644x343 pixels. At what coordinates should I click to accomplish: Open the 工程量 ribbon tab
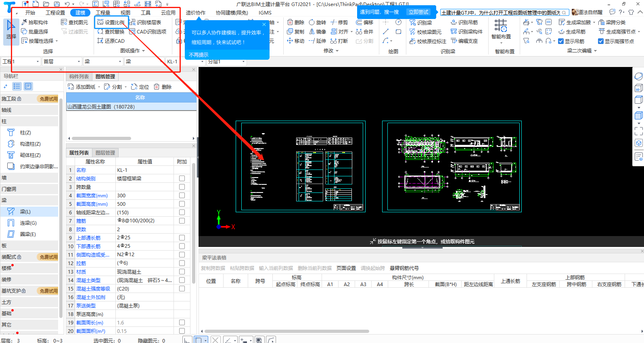(103, 13)
